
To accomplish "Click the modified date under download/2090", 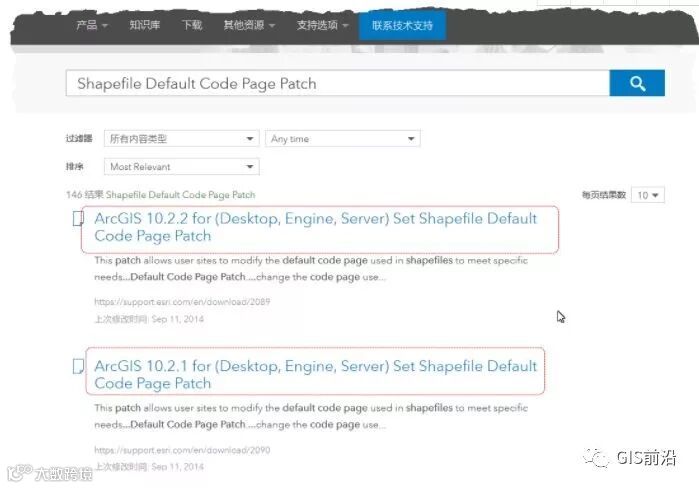I will point(149,467).
